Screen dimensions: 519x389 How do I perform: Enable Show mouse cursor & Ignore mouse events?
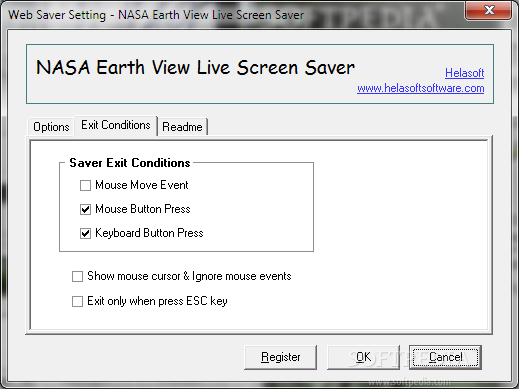[x=77, y=276]
